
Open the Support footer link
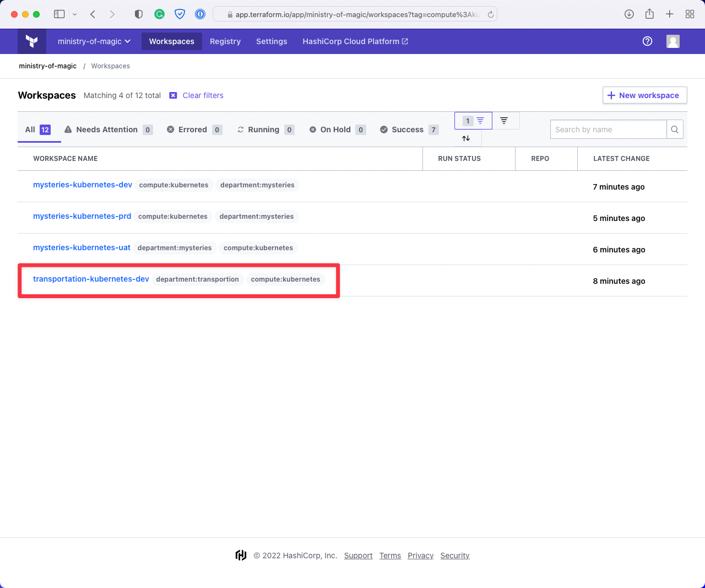[x=359, y=555]
